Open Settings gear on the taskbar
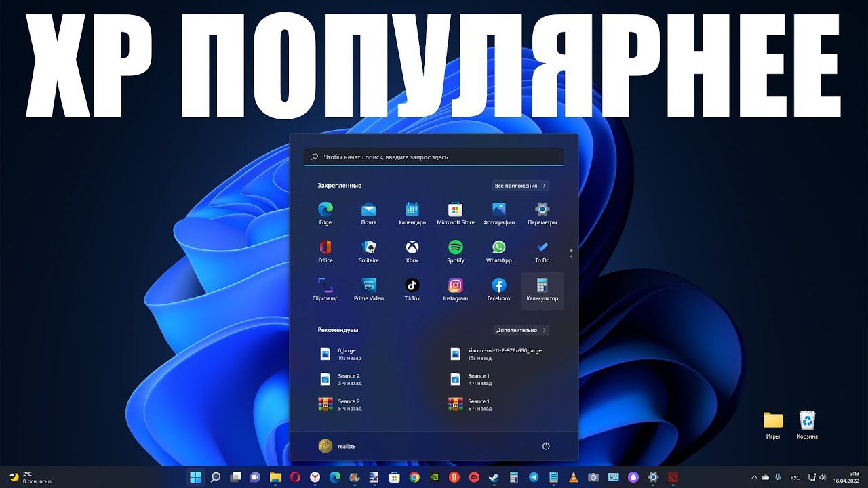The image size is (868, 488). pos(653,477)
